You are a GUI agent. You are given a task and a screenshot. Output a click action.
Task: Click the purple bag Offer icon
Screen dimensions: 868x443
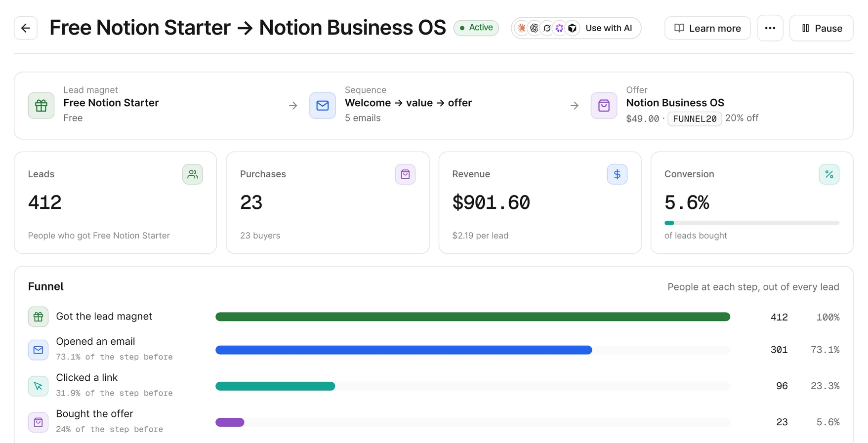coord(604,105)
